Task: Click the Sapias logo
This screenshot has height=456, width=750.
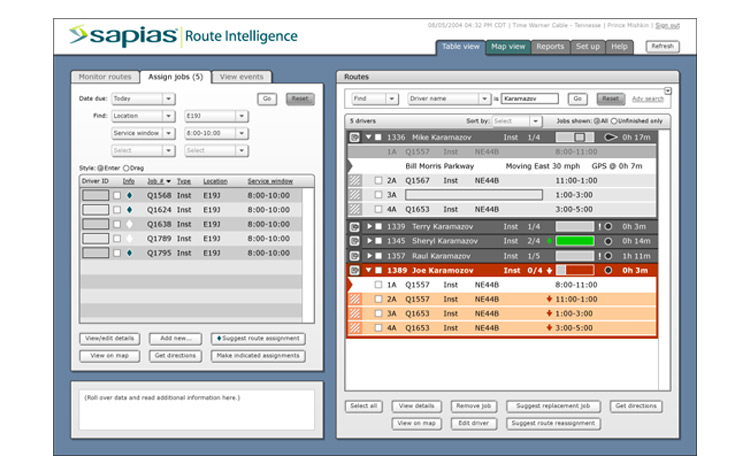Action: coord(123,36)
